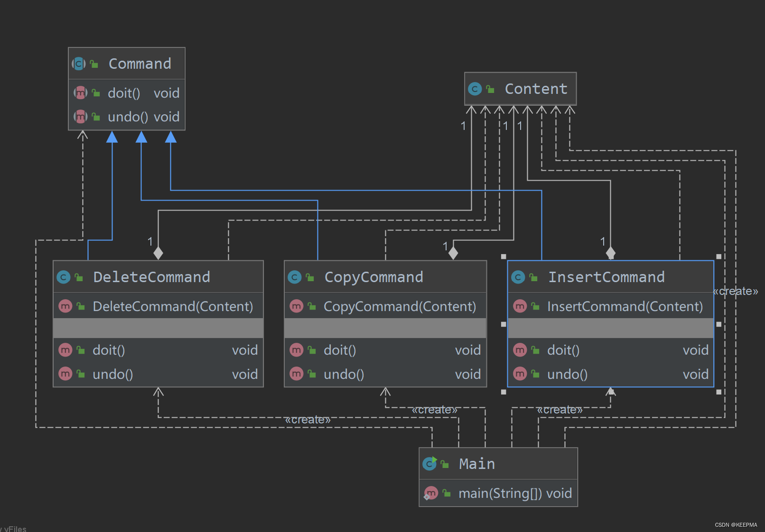Click the doit() method icon in Command
The width and height of the screenshot is (765, 532).
(81, 93)
